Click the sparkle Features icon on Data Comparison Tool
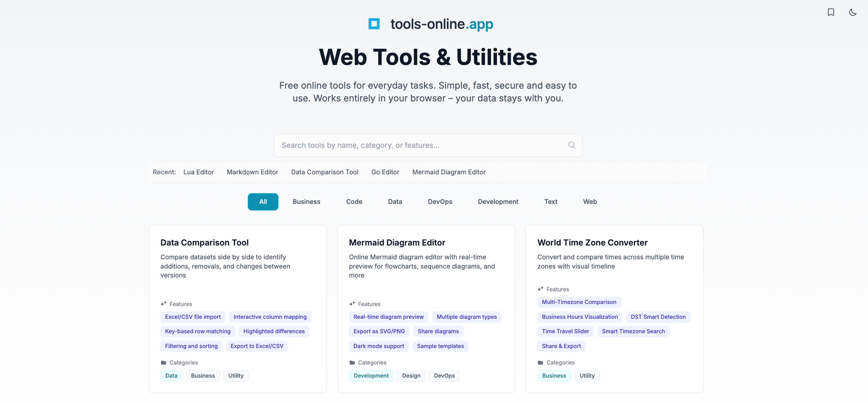This screenshot has height=403, width=868. pyautogui.click(x=163, y=303)
